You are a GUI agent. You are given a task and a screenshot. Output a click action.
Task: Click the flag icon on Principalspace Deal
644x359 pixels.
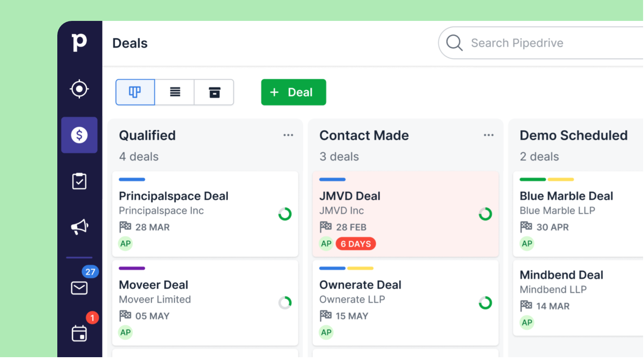coord(125,227)
